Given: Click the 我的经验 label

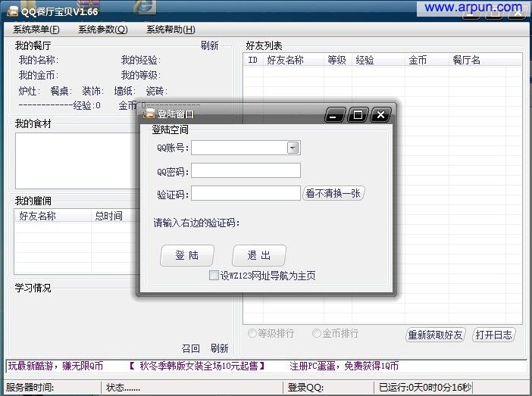Looking at the screenshot, I should point(141,60).
